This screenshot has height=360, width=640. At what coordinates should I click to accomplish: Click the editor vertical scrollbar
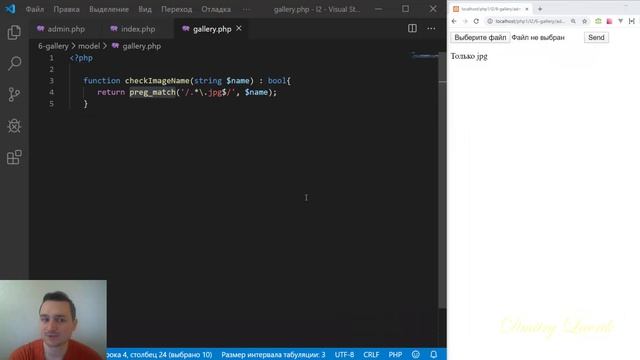[x=442, y=180]
